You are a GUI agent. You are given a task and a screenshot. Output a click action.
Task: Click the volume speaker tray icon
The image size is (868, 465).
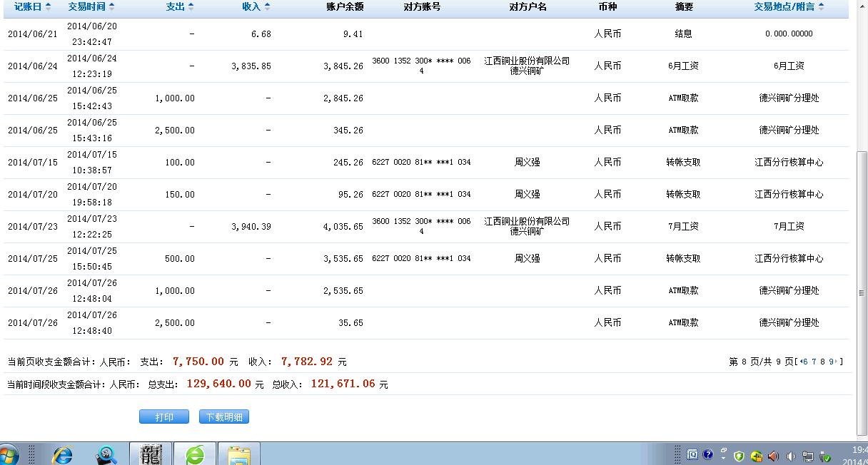[791, 456]
